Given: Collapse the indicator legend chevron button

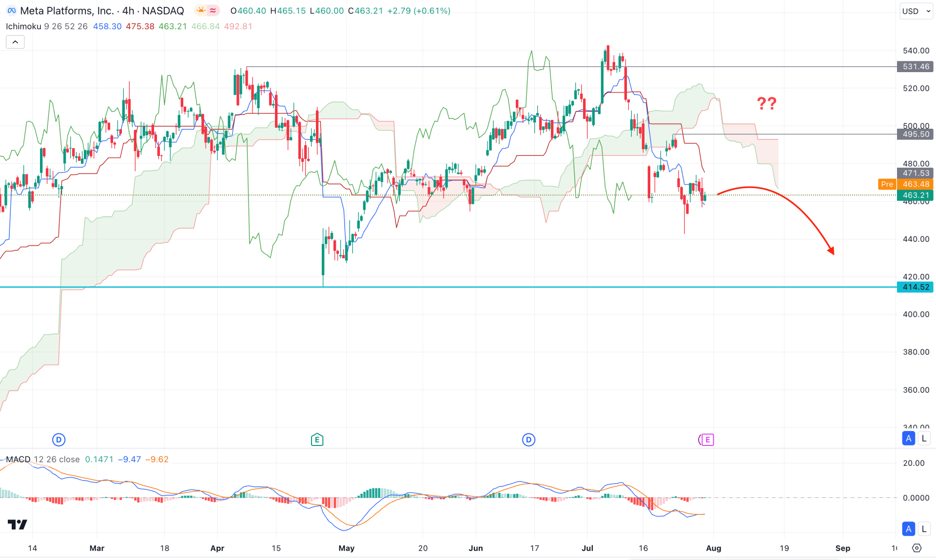Looking at the screenshot, I should [x=15, y=42].
